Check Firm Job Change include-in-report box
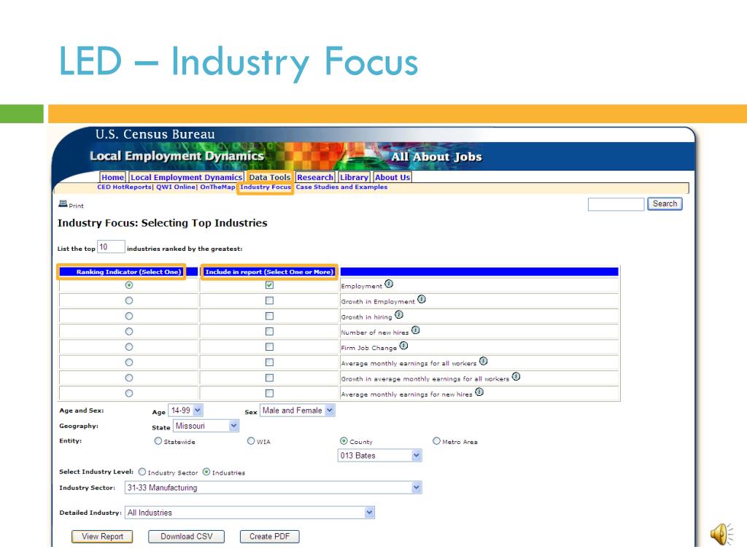The image size is (747, 560). 270,347
